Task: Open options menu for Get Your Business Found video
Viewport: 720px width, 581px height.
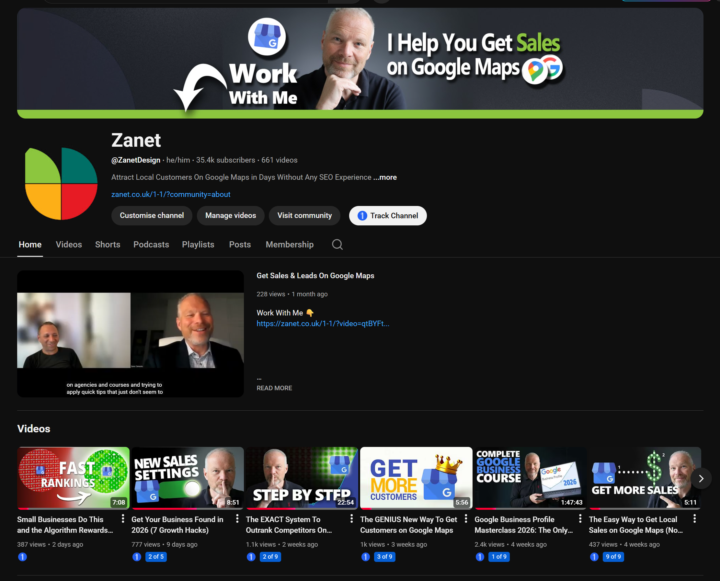Action: (237, 519)
